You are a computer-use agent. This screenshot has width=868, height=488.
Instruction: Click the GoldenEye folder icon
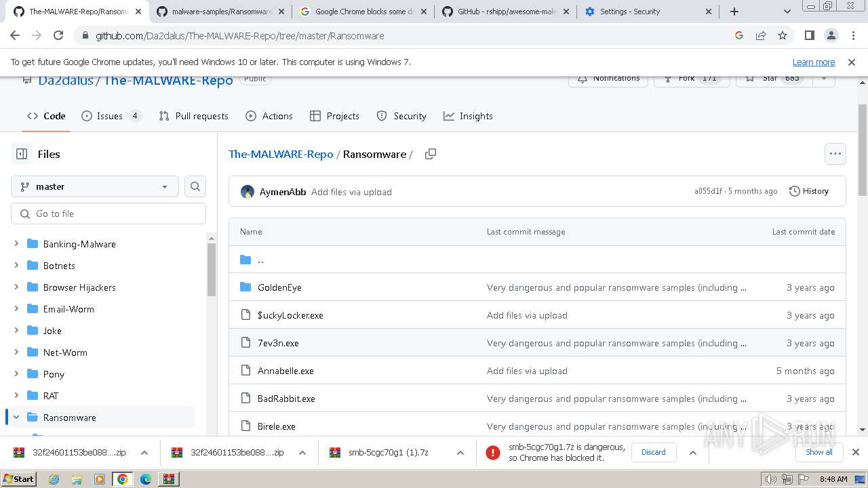245,287
